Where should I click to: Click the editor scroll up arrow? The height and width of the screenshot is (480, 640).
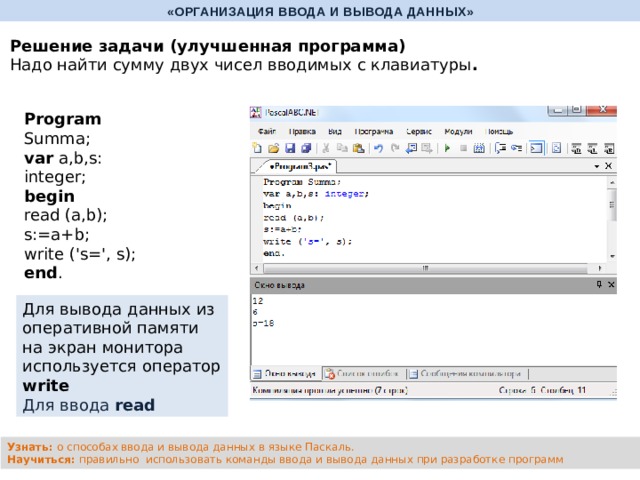point(612,182)
